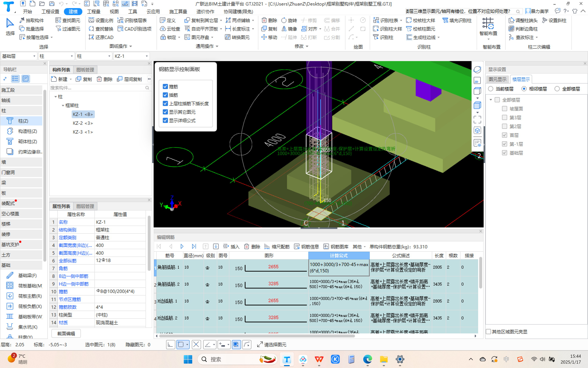The width and height of the screenshot is (588, 368).
Task: Expand the 图纸操作 group dropdown
Action: coord(131,46)
